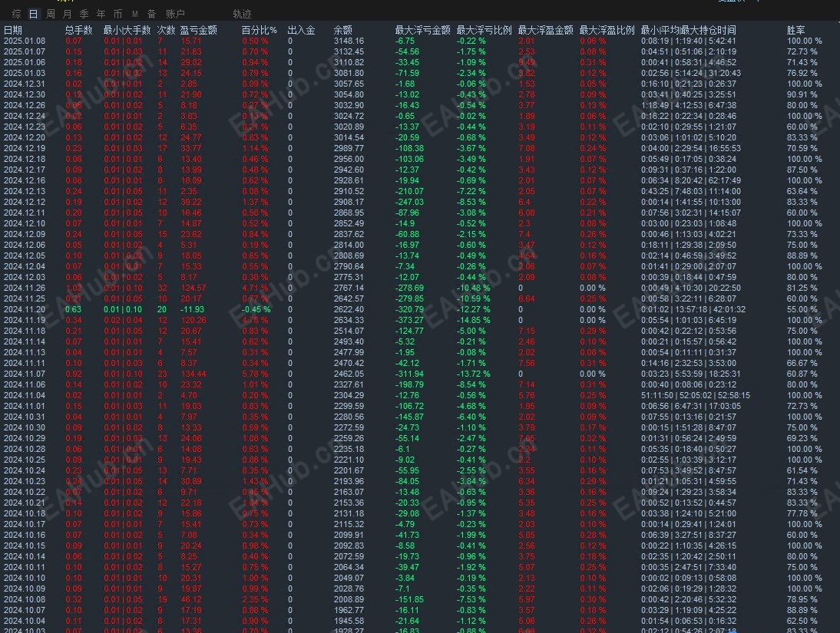Viewport: 840px width, 633px height.
Task: Select the 2024.10.08 date row
Action: tap(25, 599)
